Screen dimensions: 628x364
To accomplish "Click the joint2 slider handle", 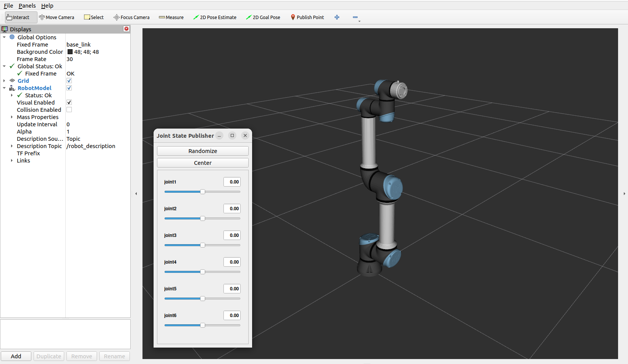I will (203, 218).
